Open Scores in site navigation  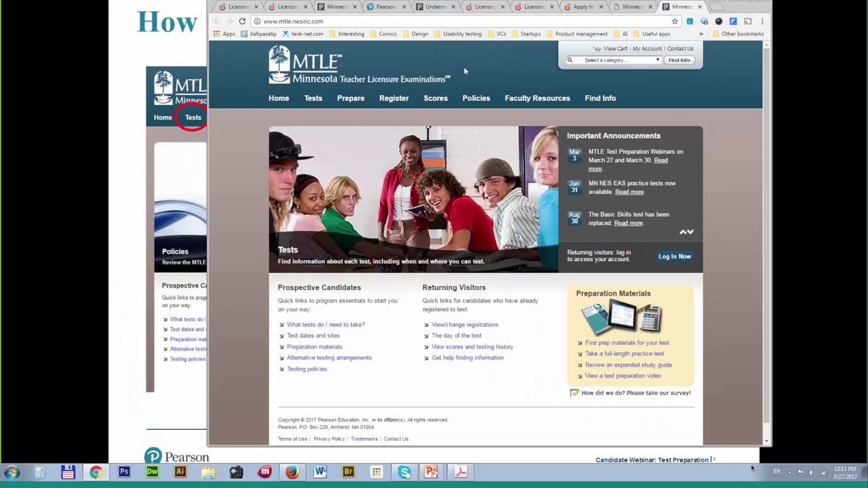[x=435, y=98]
